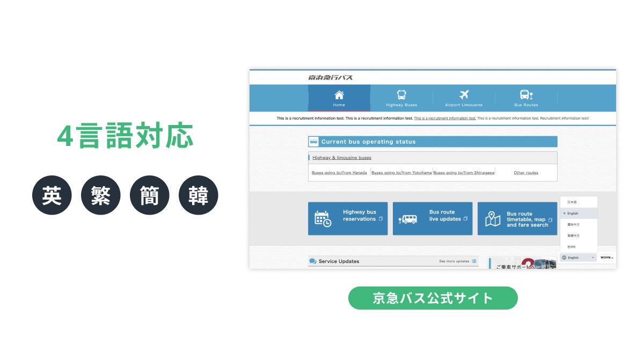Click the bus icon on live updates tile
This screenshot has height=338, width=644.
(x=408, y=219)
